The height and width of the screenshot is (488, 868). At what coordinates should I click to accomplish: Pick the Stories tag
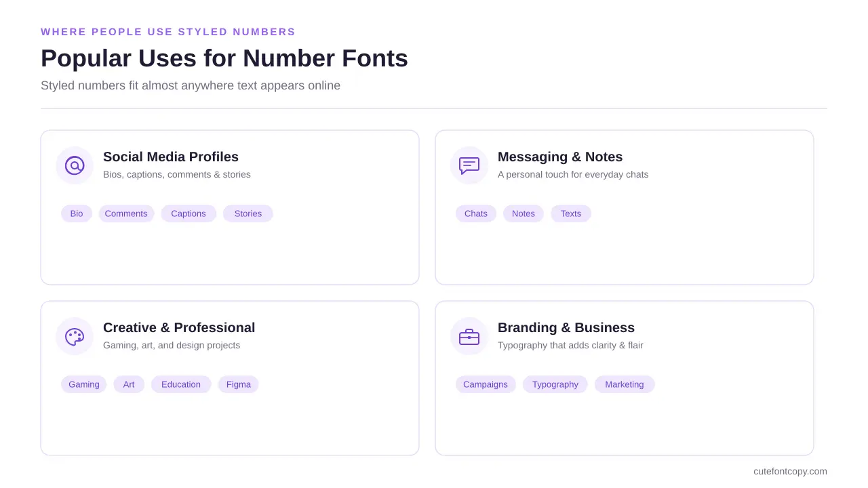click(x=248, y=213)
